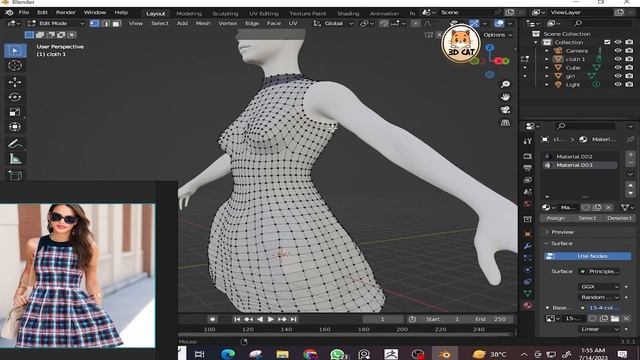Toggle the Use Nodes button

(587, 256)
